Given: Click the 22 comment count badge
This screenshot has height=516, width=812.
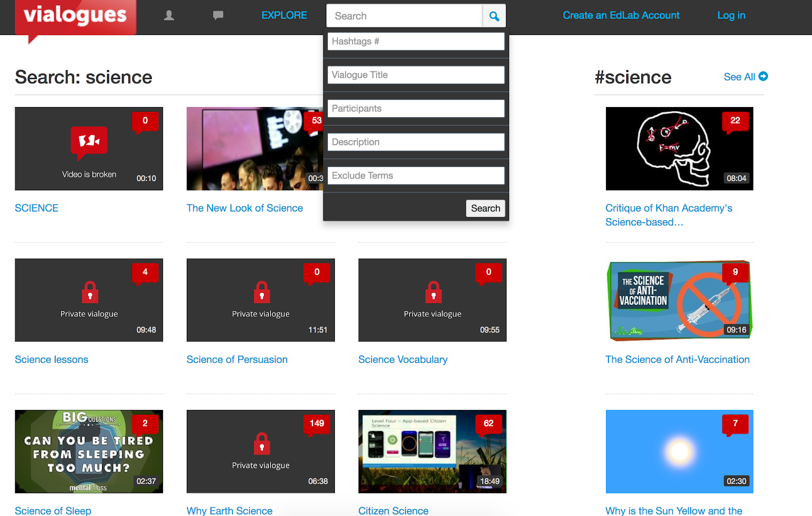Looking at the screenshot, I should point(735,122).
